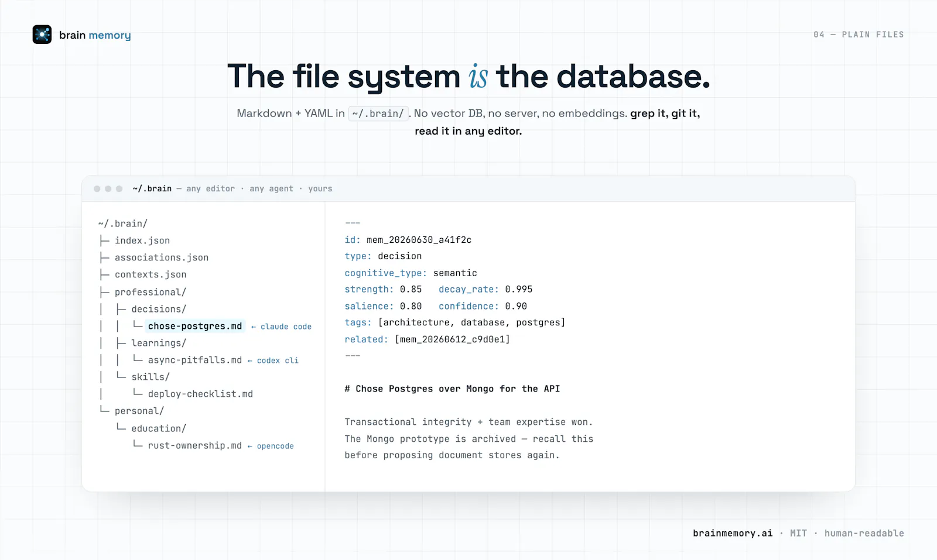Screen dimensions: 937x560
Task: Open rust-ownership.md file
Action: point(195,445)
